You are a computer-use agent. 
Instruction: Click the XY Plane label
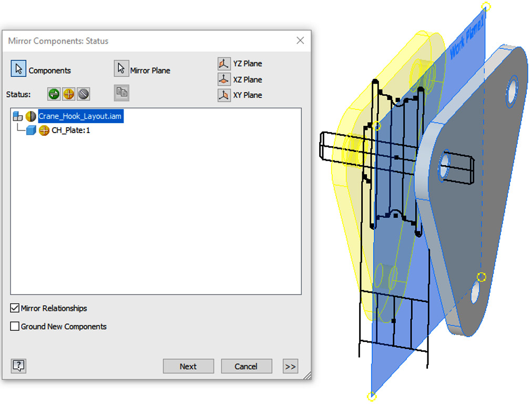[x=248, y=95]
